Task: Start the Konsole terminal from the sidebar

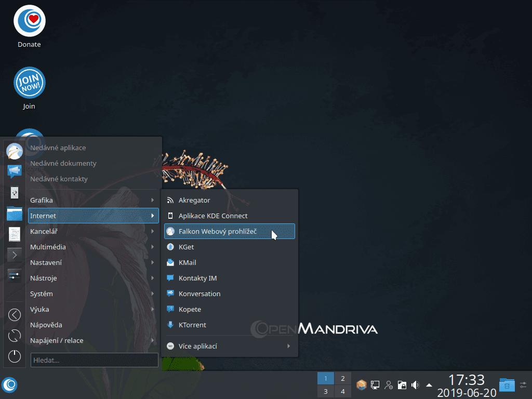Action: (x=14, y=255)
